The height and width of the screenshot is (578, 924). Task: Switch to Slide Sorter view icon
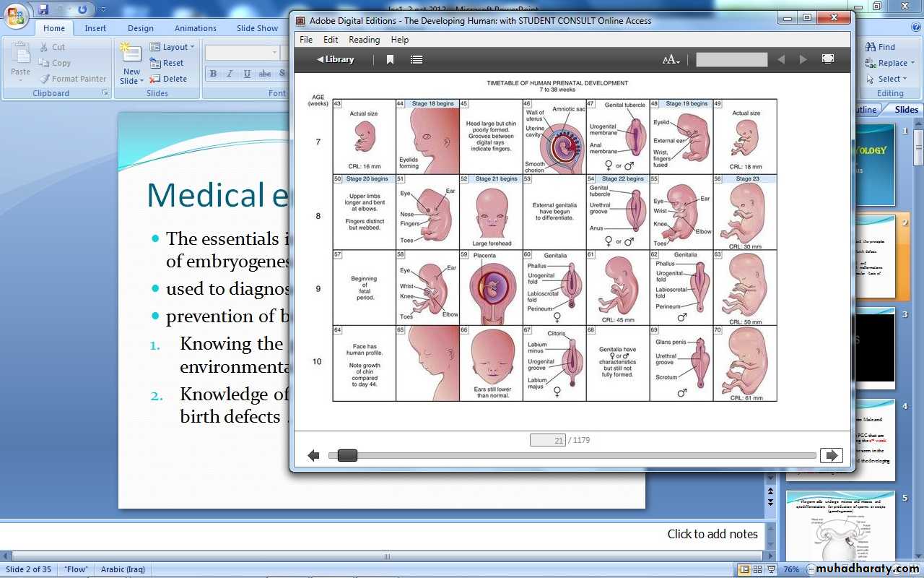[757, 569]
